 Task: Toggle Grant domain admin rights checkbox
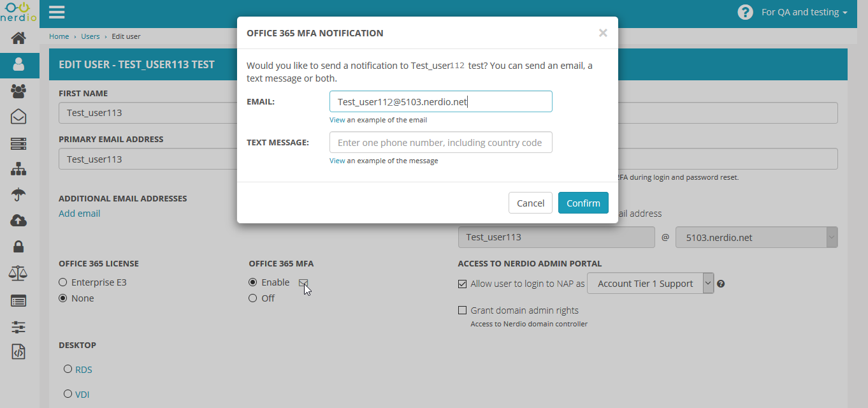463,310
